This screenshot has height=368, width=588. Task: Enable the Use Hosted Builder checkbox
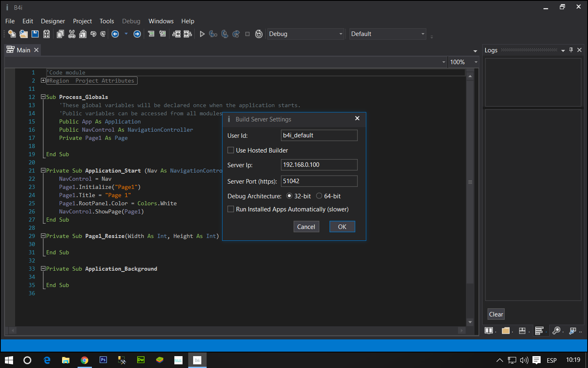point(231,150)
